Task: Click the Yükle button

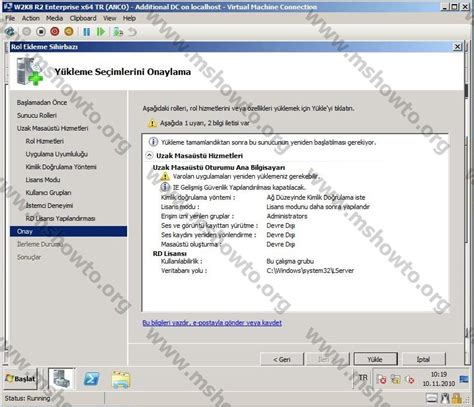Action: [x=375, y=359]
